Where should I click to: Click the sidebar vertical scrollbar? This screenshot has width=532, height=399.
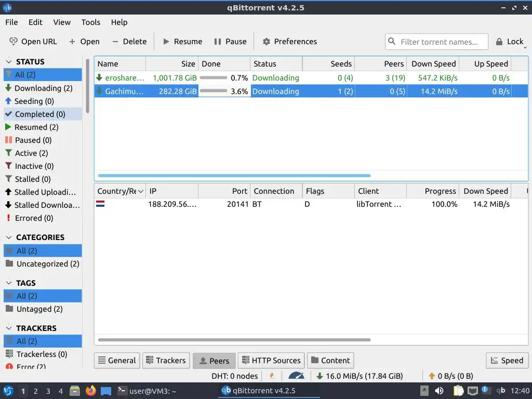coord(87,86)
